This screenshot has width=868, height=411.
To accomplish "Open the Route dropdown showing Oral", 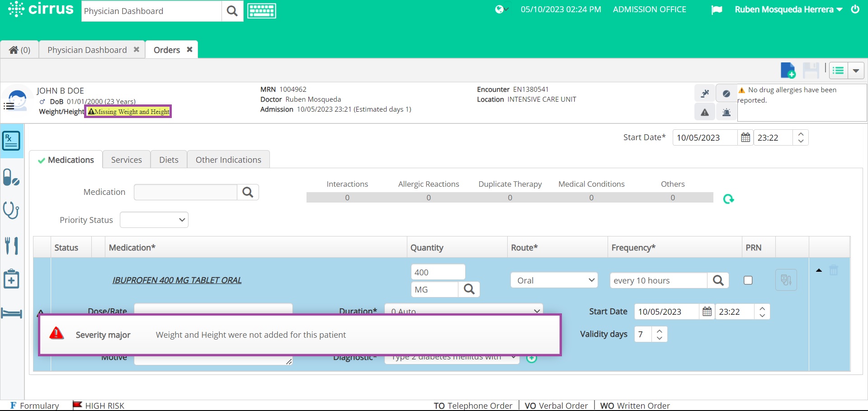I will coord(554,280).
